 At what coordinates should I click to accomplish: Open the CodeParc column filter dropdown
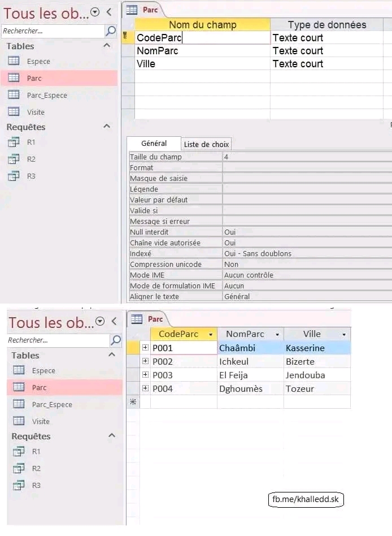pyautogui.click(x=211, y=334)
